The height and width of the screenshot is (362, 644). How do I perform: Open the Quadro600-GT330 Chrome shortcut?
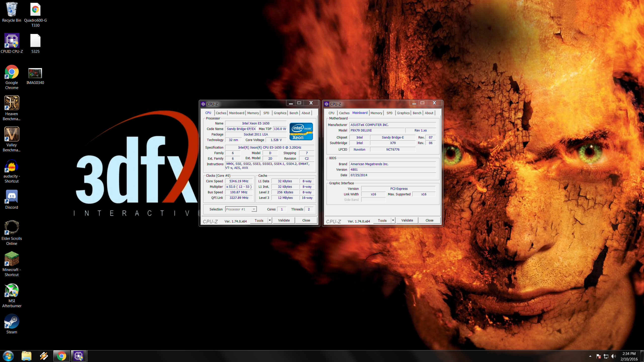click(x=35, y=15)
